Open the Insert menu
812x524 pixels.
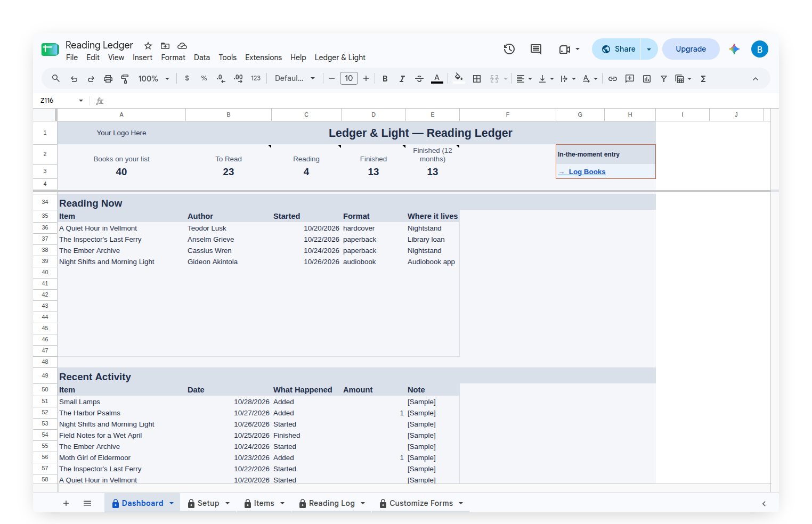(x=142, y=58)
